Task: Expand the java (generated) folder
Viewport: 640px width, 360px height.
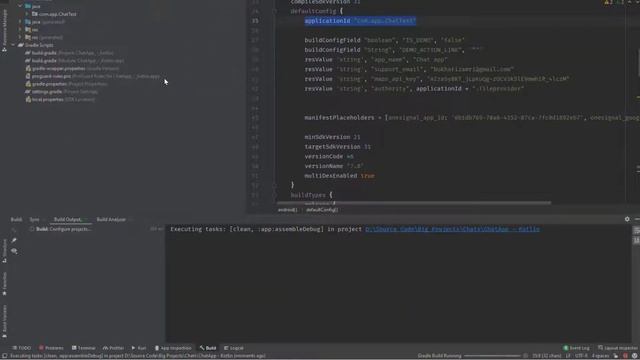Action: 20,22
